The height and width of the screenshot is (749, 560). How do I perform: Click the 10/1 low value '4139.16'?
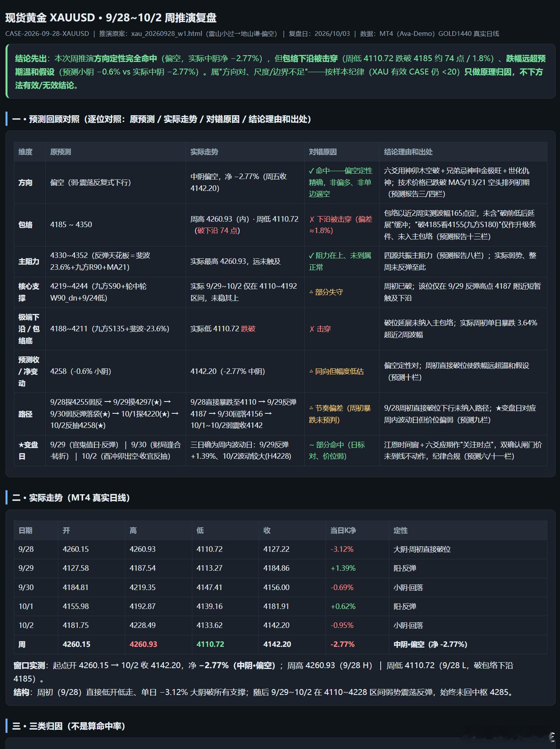209,606
